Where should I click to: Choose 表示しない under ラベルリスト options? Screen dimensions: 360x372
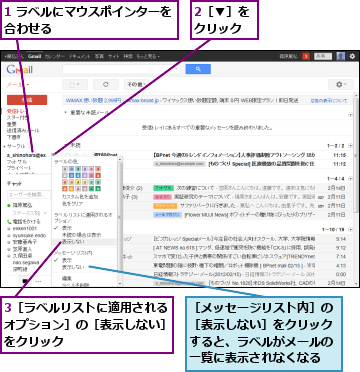pos(73,241)
